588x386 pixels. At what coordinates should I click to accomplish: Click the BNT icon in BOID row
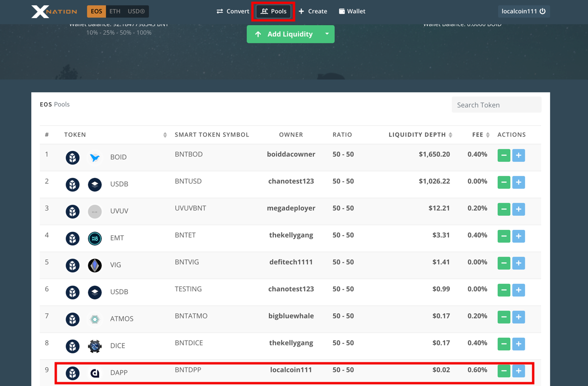point(73,158)
